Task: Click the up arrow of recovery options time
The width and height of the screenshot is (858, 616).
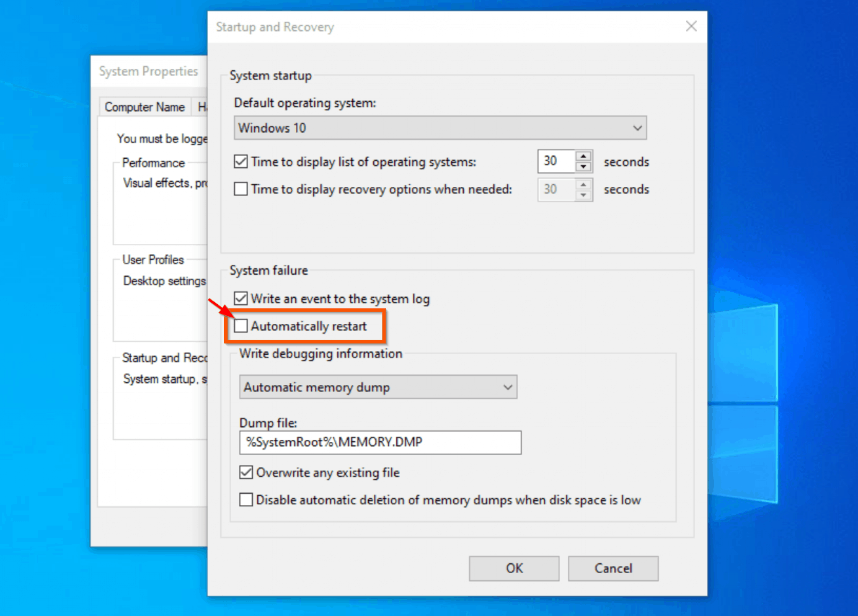Action: pyautogui.click(x=583, y=184)
